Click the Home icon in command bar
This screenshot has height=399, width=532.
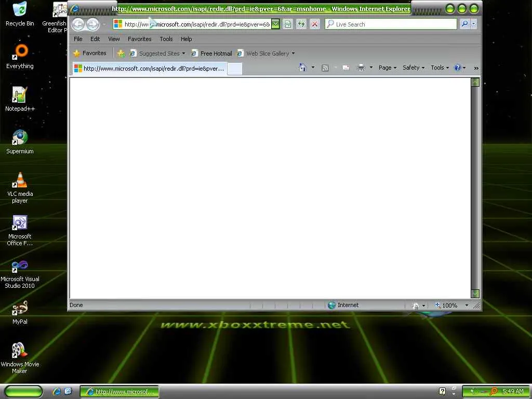(303, 68)
